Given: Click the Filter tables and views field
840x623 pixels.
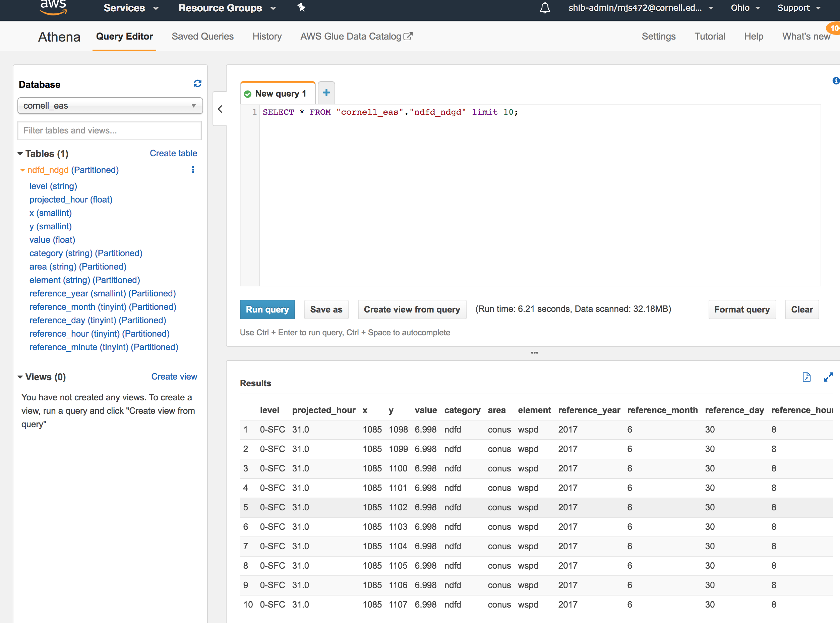Looking at the screenshot, I should [x=110, y=130].
